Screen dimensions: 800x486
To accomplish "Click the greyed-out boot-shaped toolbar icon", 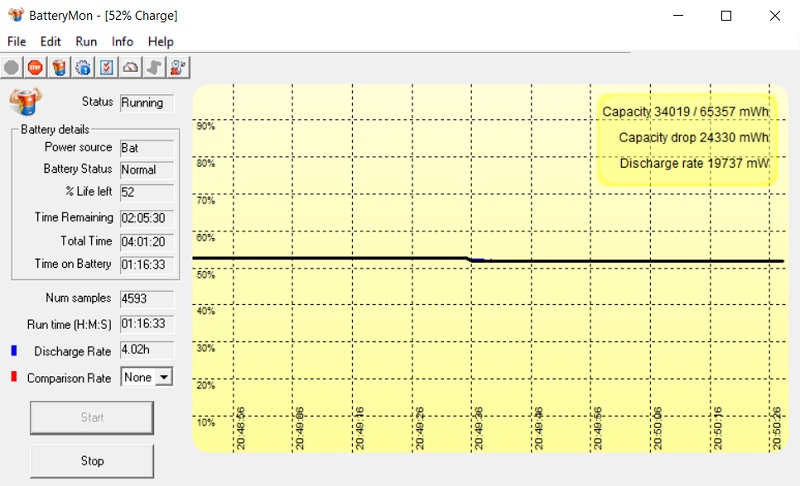I will [x=154, y=67].
